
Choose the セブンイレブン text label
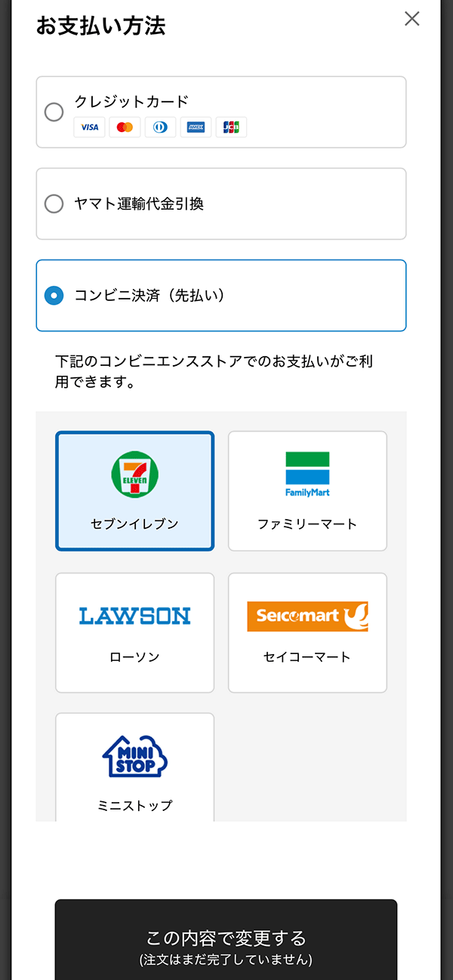(134, 524)
